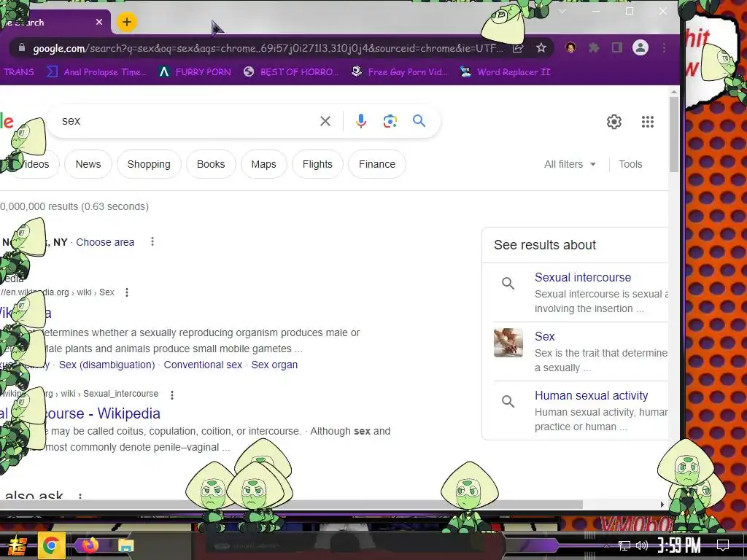
Task: Open a new tab with the yellow plus button
Action: click(127, 22)
